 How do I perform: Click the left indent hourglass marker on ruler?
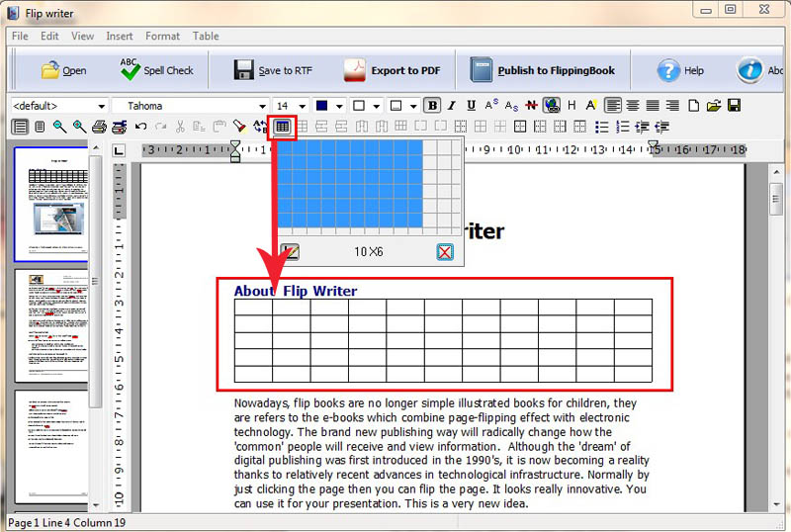click(235, 151)
